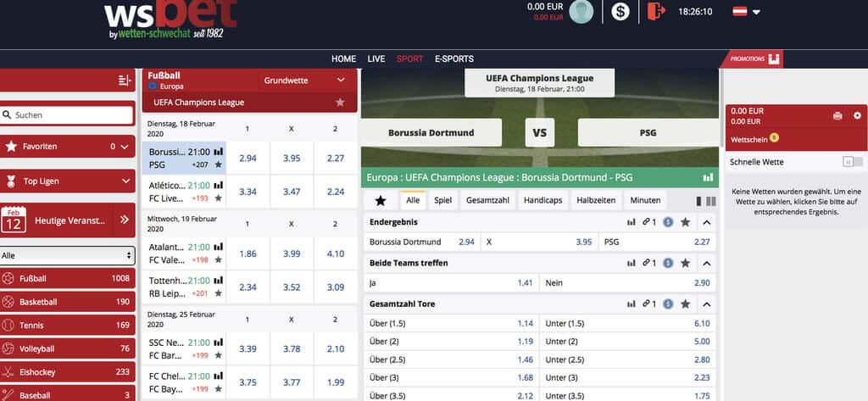Viewport: 868px width, 401px height.
Task: Switch to the Gesamtzahl tab
Action: click(487, 200)
